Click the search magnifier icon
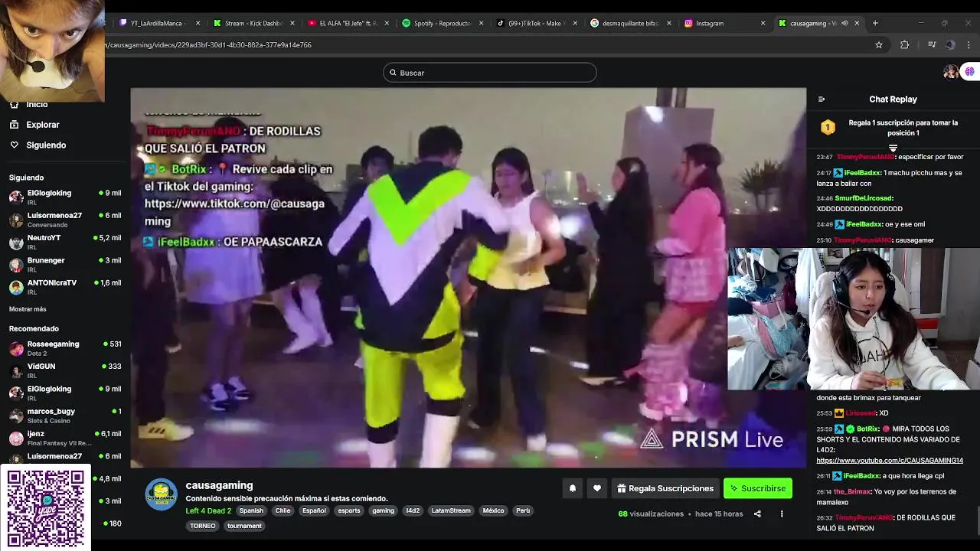980x551 pixels. [x=393, y=73]
